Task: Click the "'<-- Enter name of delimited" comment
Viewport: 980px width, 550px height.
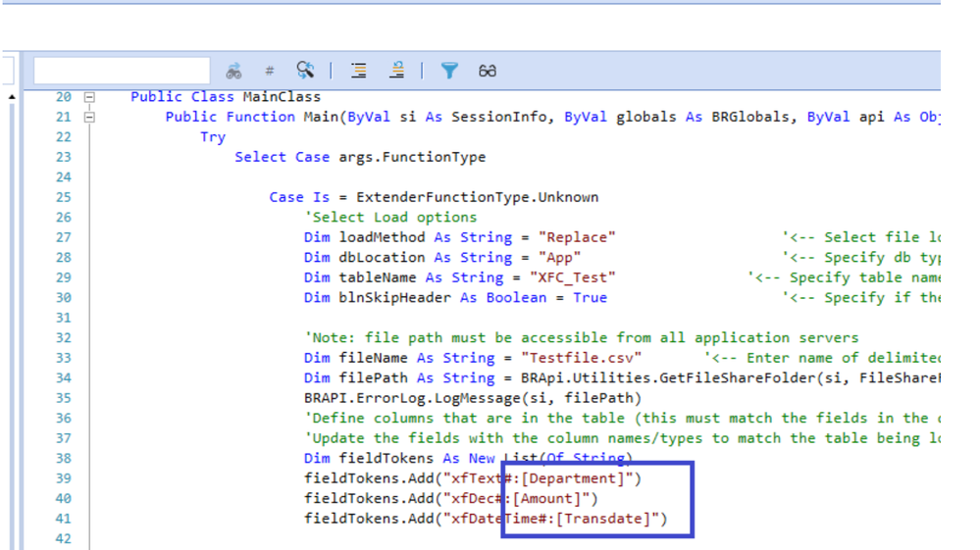Action: (822, 358)
